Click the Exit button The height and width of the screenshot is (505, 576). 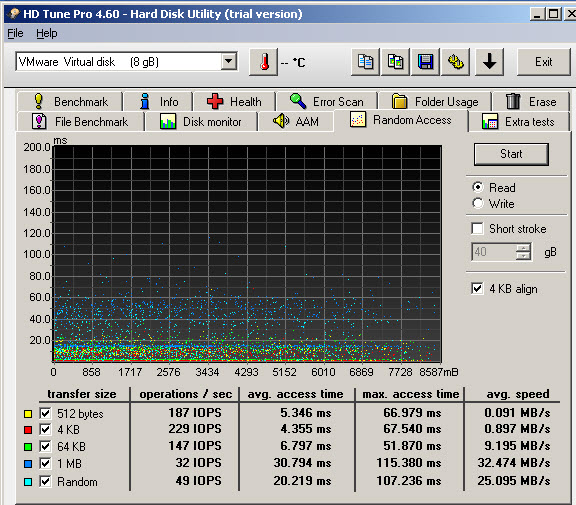543,62
